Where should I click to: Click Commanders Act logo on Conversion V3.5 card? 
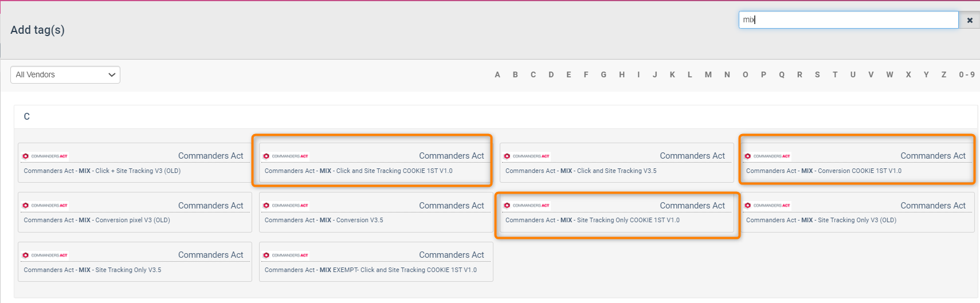[286, 206]
